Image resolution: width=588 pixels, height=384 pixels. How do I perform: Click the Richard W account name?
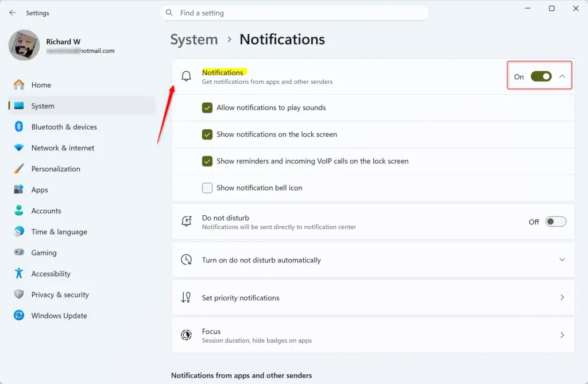pos(63,42)
